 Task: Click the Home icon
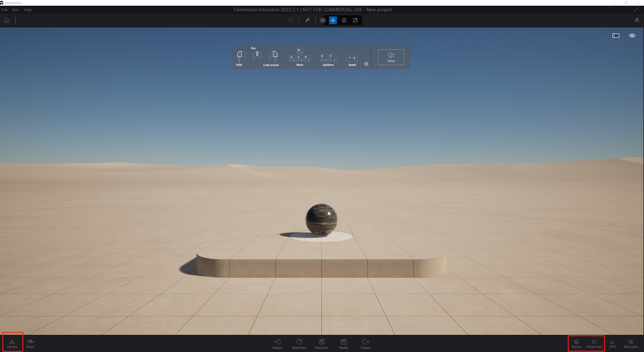pyautogui.click(x=7, y=20)
